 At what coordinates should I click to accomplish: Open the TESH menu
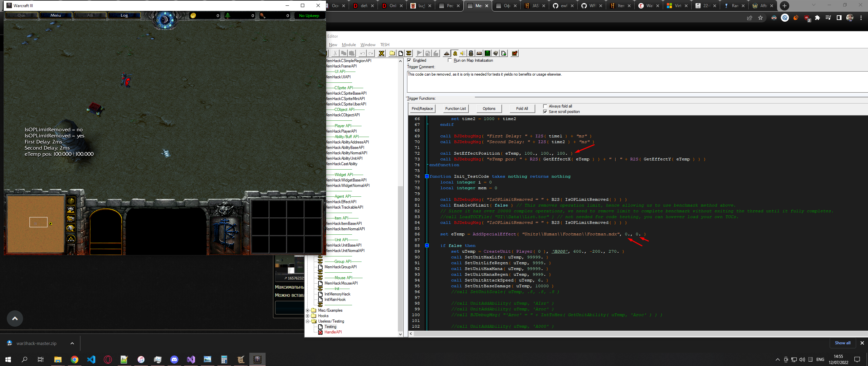pos(385,45)
